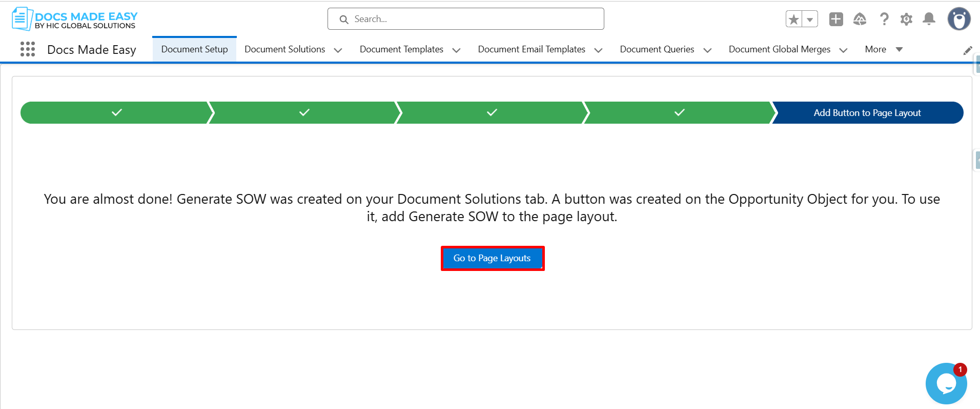This screenshot has height=409, width=980.
Task: Open the More navigation menu
Action: 884,49
